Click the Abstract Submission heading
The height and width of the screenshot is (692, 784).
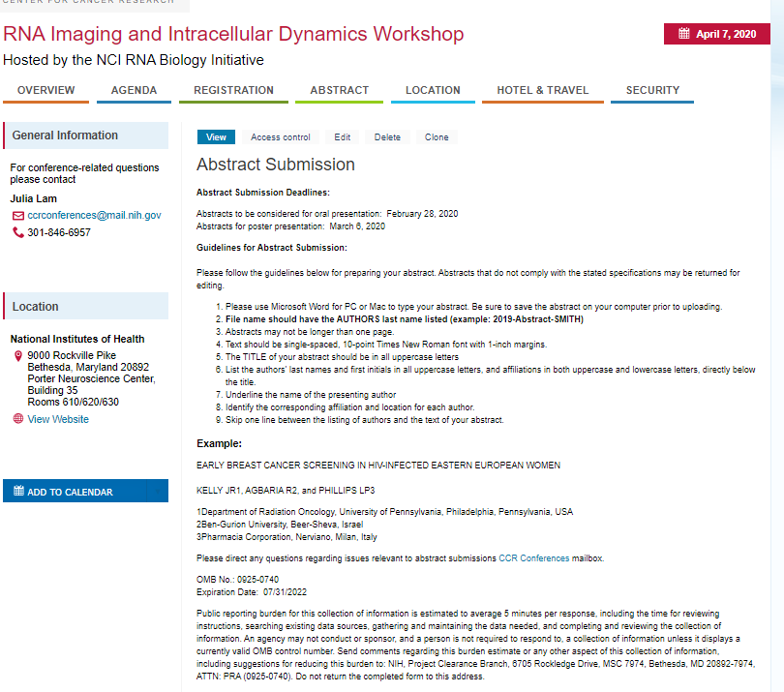pos(276,165)
